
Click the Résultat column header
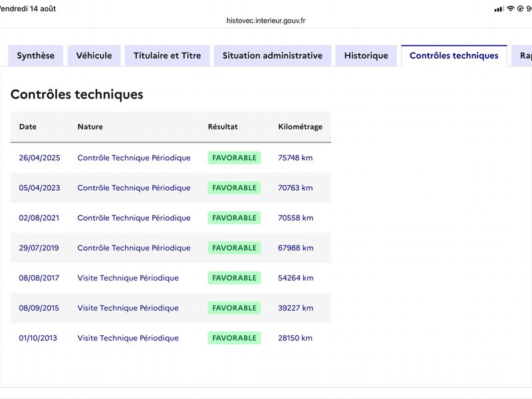click(223, 126)
